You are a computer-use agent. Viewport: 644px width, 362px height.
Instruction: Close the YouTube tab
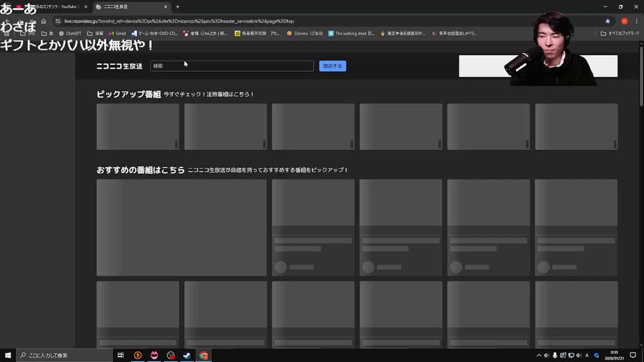(x=86, y=7)
